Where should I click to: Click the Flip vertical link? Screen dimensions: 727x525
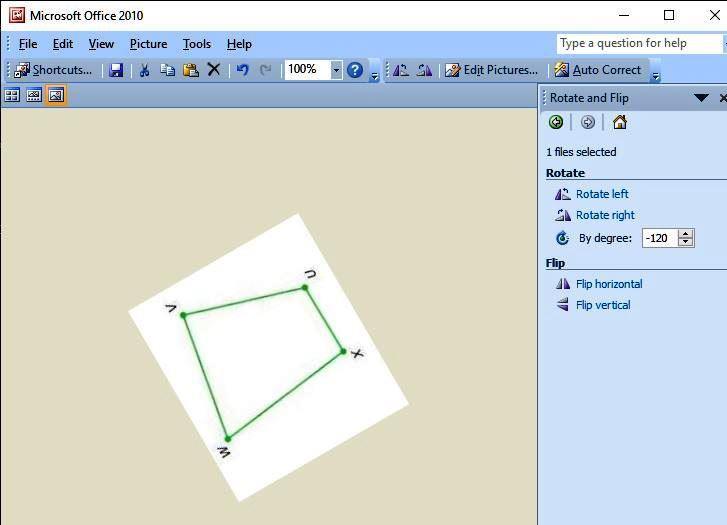[603, 305]
